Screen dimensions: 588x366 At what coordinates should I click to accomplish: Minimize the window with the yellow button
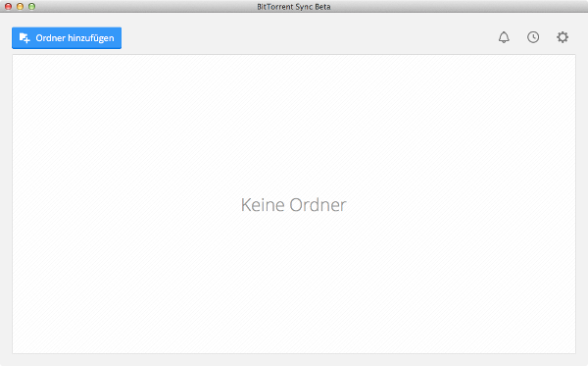20,7
